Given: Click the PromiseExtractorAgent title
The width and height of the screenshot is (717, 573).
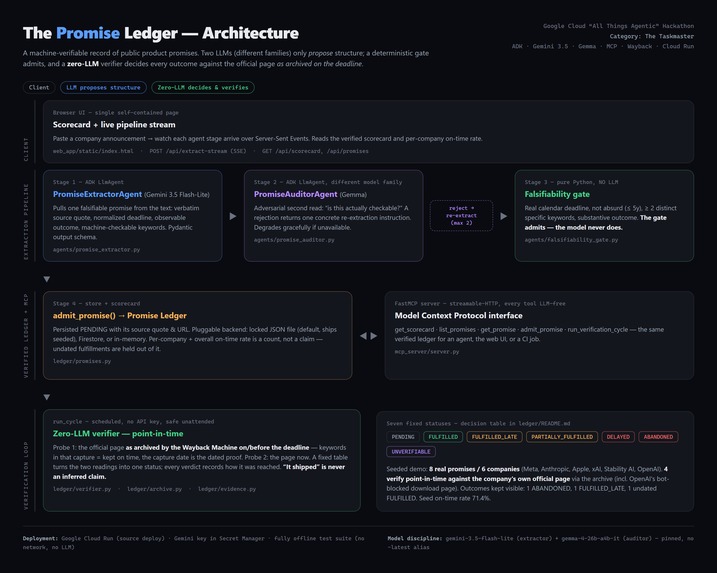Looking at the screenshot, I should 97,194.
